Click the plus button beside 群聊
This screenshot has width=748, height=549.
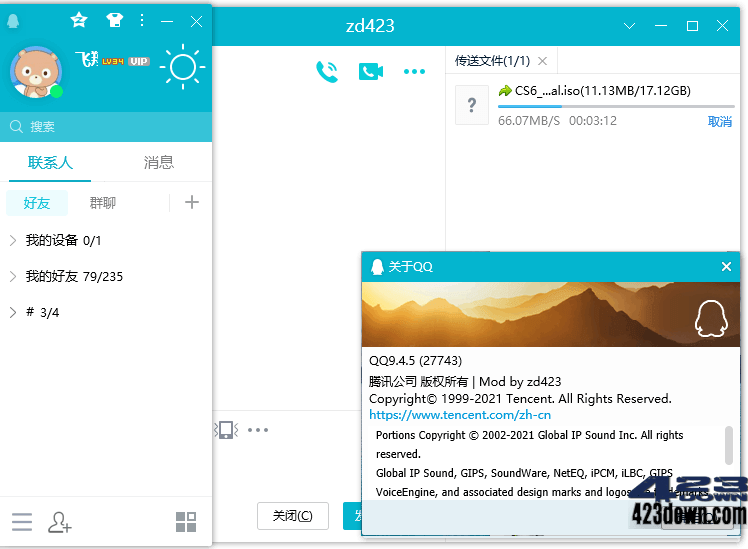pyautogui.click(x=192, y=202)
